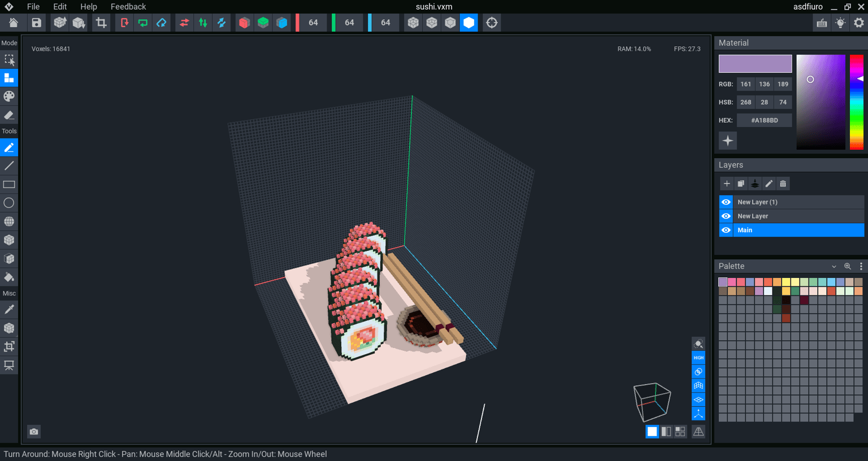Select the paint bucket fill tool

pyautogui.click(x=9, y=277)
